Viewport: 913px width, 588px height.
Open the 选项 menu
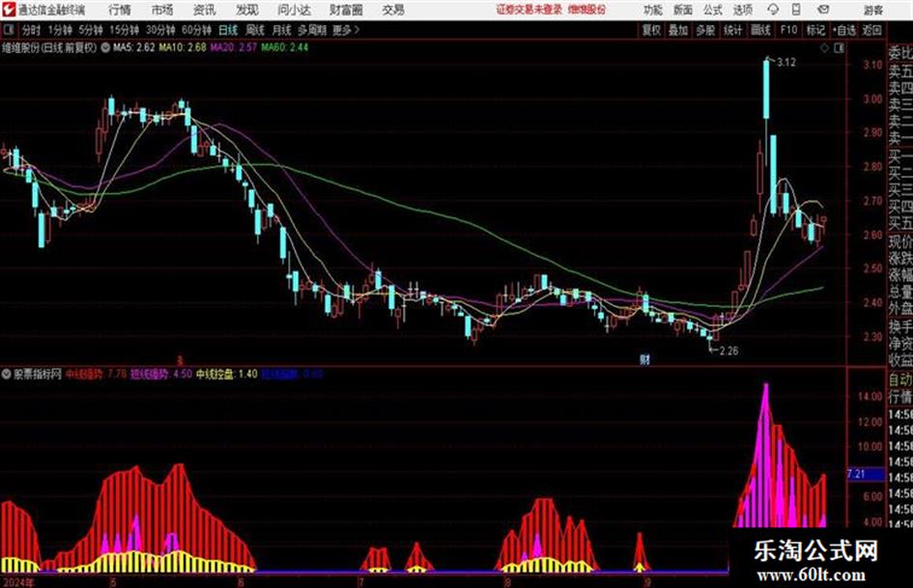(742, 10)
